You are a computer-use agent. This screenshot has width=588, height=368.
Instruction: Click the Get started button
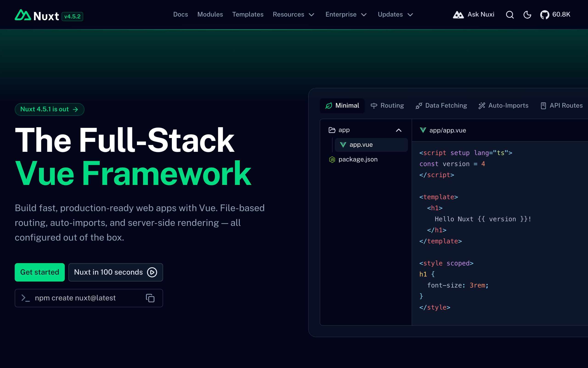pyautogui.click(x=40, y=272)
